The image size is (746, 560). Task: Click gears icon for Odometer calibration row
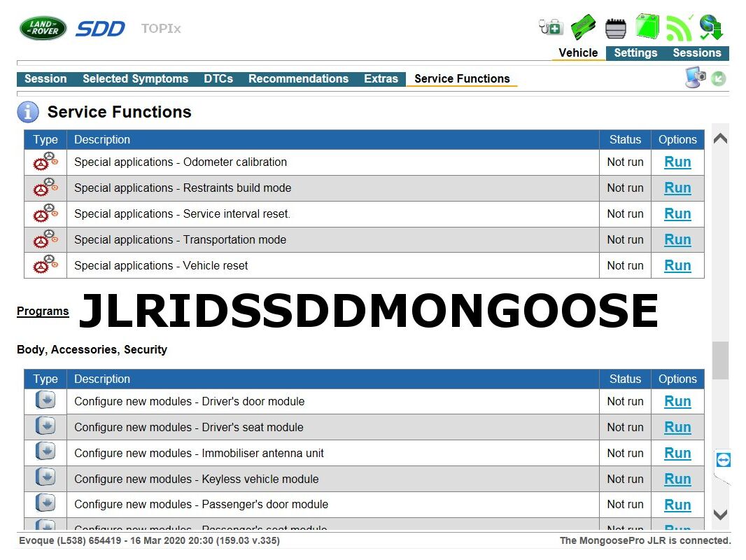[45, 161]
